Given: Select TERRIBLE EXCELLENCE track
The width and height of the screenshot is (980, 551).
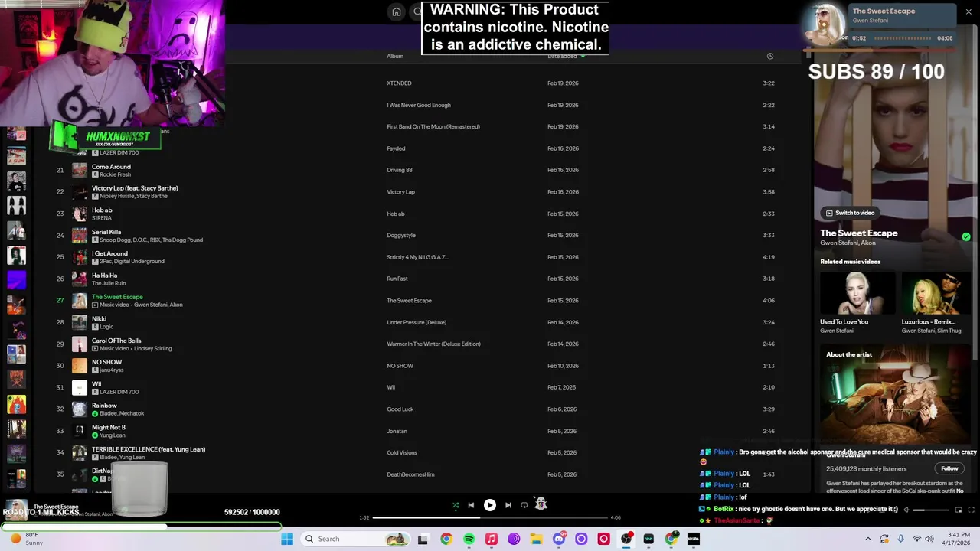Looking at the screenshot, I should 149,449.
